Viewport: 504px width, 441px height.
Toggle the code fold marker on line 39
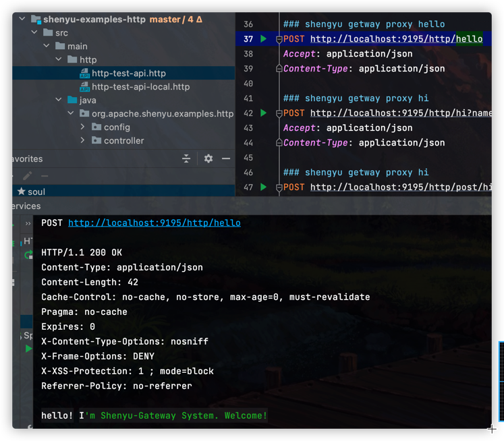tap(279, 69)
